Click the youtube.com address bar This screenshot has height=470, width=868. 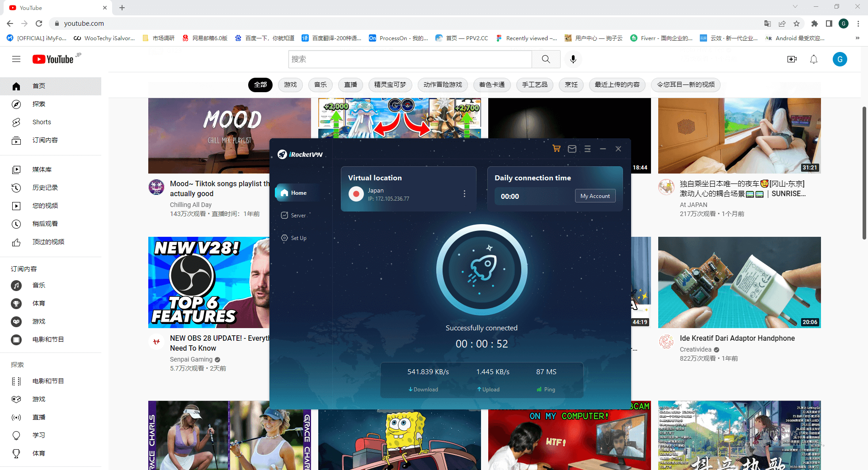tap(407, 23)
